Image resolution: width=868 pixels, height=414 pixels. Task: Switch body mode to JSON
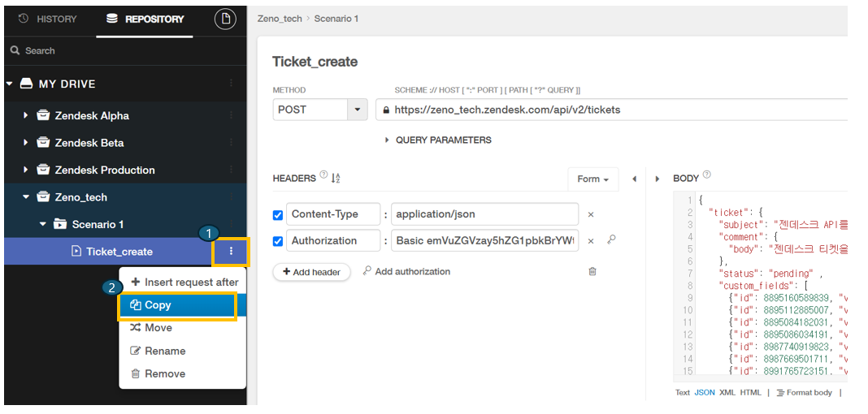[x=705, y=392]
